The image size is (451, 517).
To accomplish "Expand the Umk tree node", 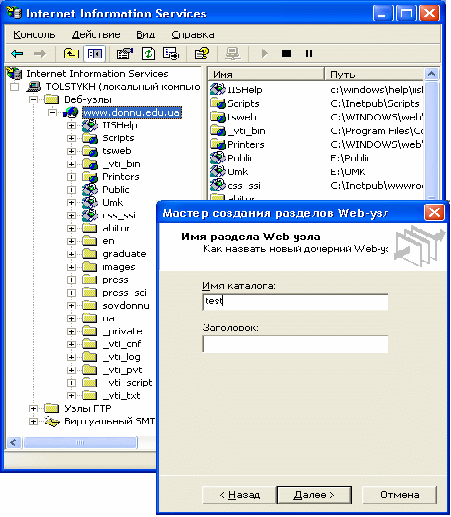I will tap(71, 203).
